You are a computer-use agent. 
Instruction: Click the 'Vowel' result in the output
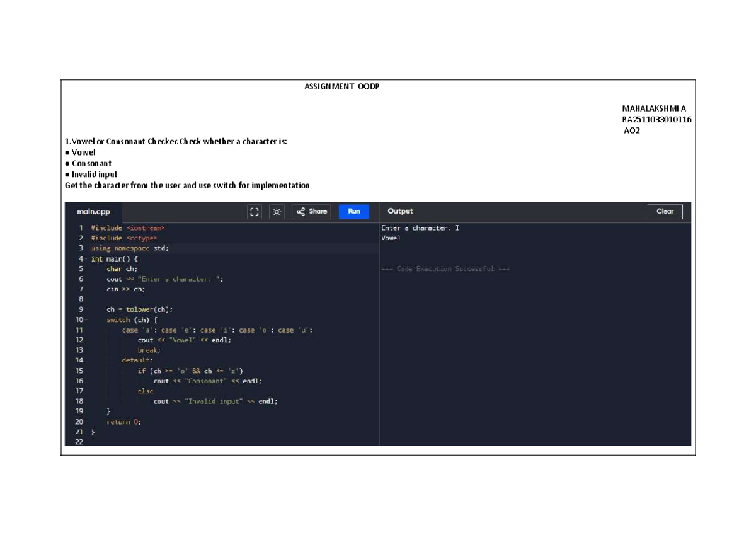point(391,238)
